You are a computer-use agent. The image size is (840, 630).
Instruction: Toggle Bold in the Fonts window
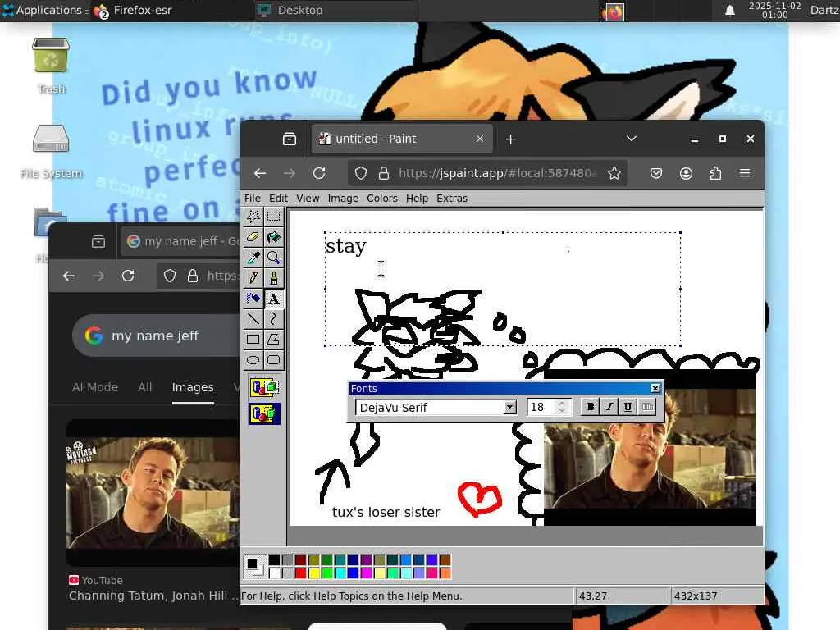point(591,407)
